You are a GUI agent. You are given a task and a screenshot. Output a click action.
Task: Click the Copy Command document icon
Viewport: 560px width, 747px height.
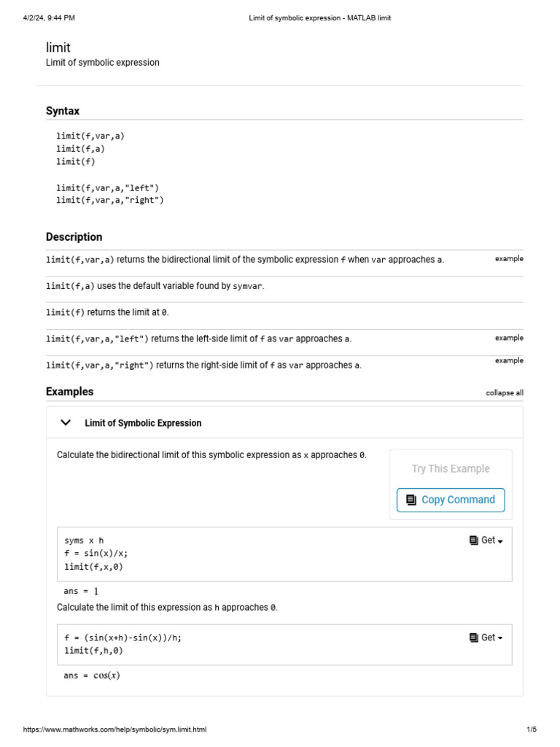[x=411, y=500]
